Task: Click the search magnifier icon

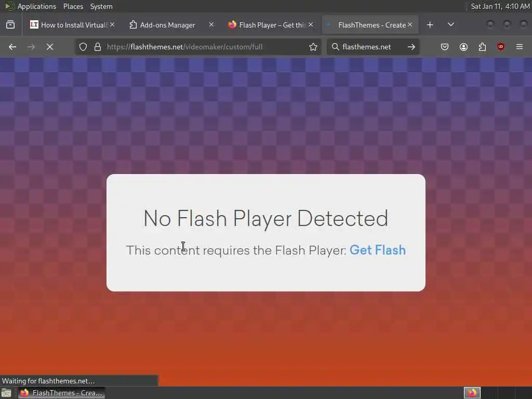Action: pyautogui.click(x=335, y=47)
